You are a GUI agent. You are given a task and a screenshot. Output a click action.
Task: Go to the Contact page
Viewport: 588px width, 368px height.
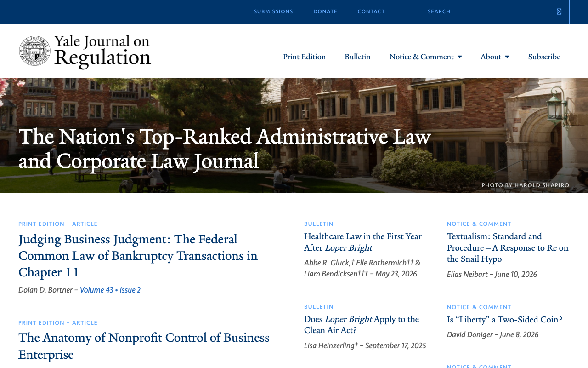coord(371,11)
